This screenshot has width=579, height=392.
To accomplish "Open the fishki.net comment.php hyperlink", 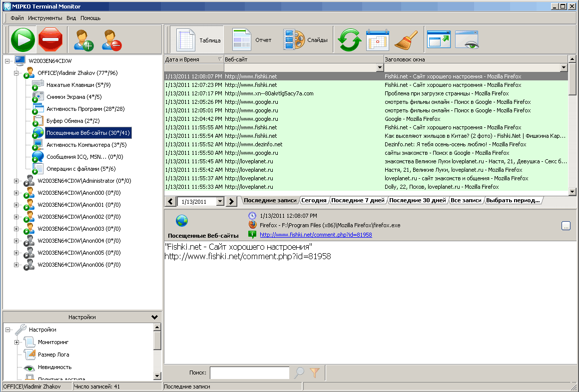I will (x=316, y=235).
